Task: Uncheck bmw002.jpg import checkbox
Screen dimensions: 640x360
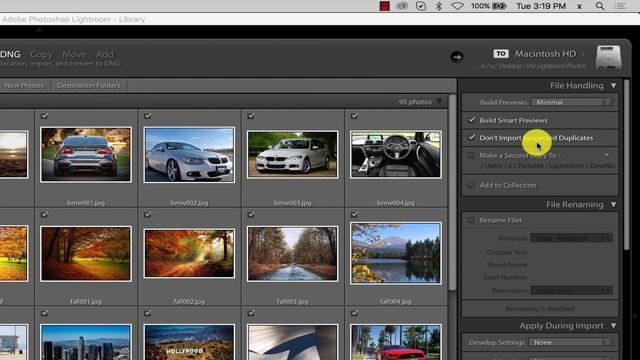Action: [148, 116]
